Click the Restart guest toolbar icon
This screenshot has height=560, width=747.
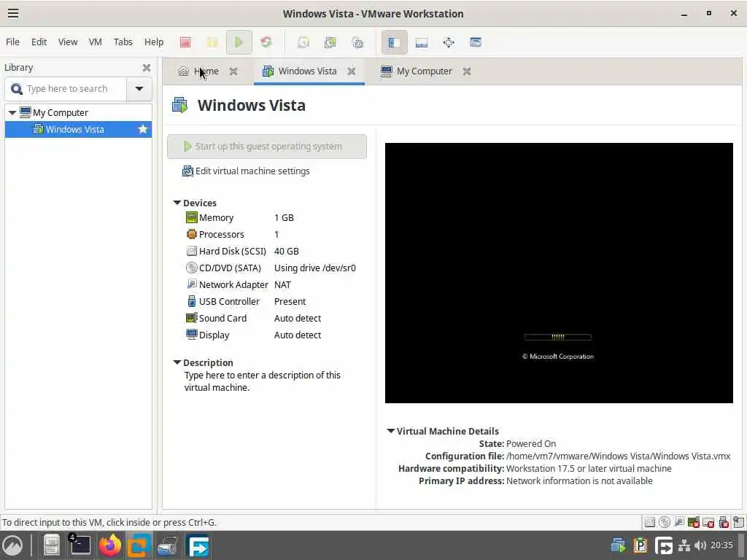click(266, 42)
